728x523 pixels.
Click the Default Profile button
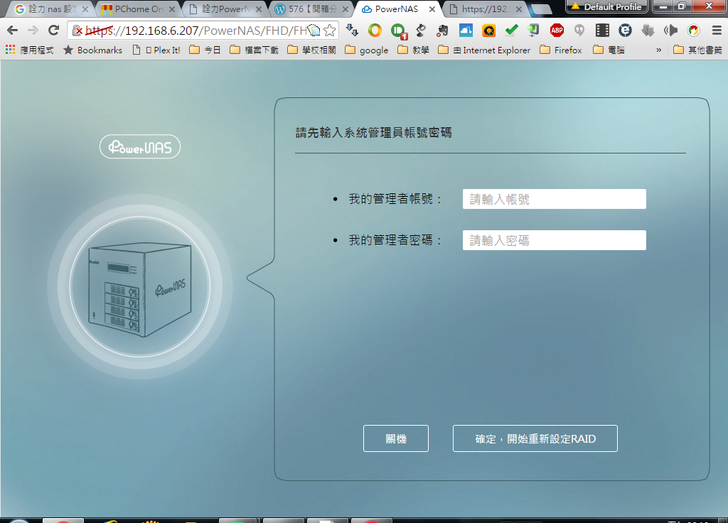click(606, 7)
